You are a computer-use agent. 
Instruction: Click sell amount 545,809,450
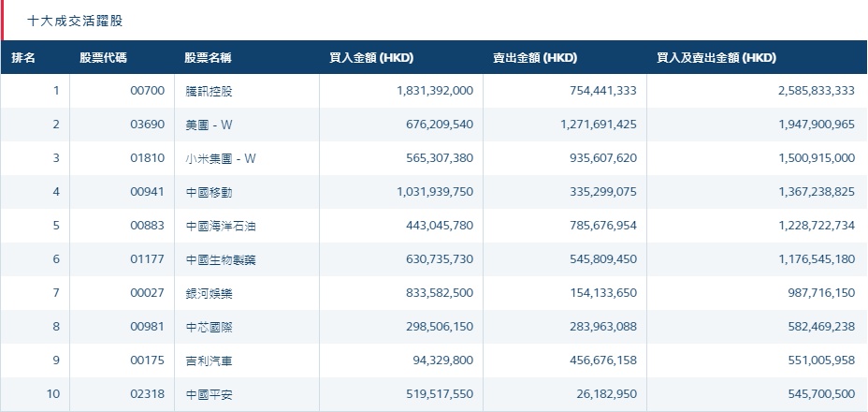click(x=603, y=259)
